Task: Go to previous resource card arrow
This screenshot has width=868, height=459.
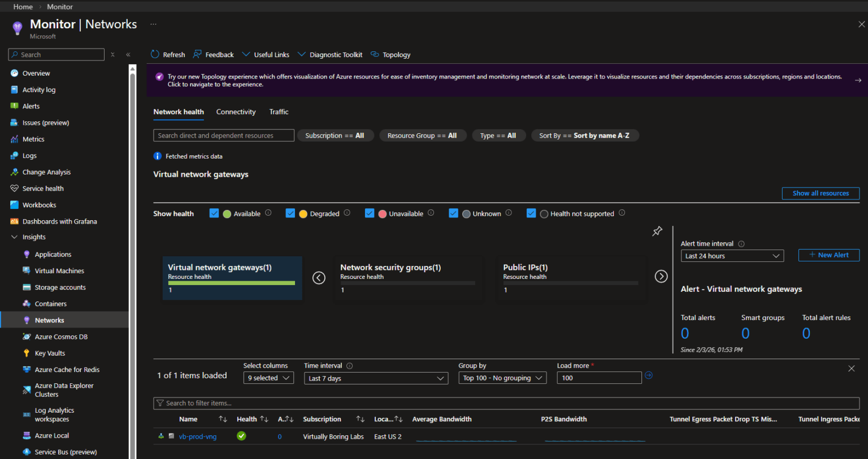Action: point(319,278)
